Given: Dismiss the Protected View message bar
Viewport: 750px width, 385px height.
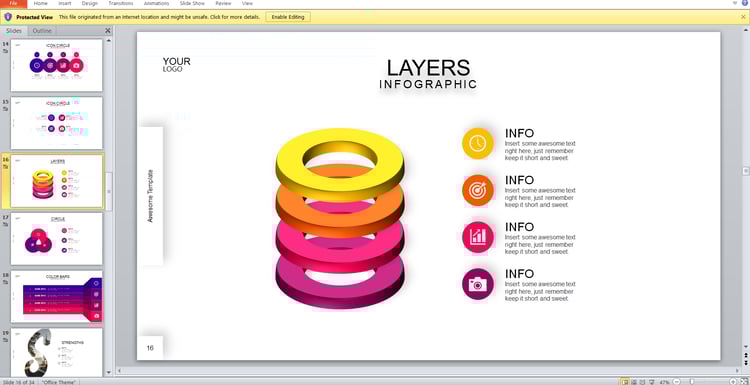Looking at the screenshot, I should point(743,17).
